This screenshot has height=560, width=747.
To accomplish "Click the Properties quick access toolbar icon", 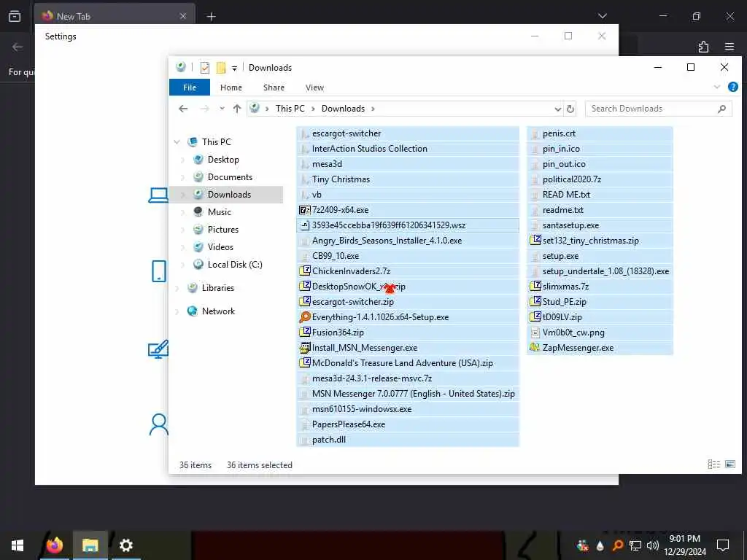I will point(205,68).
